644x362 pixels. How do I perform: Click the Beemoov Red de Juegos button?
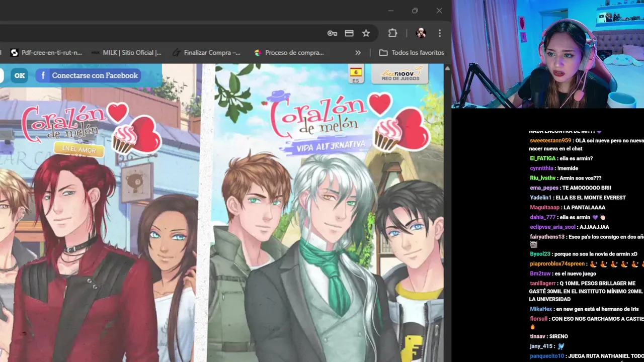tap(400, 74)
